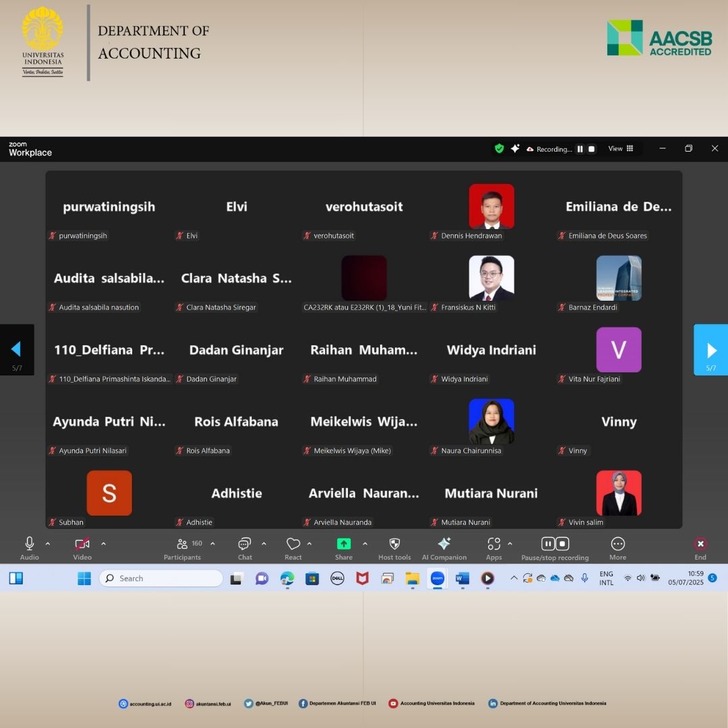Expand the Video options chevron
This screenshot has height=728, width=728.
click(103, 543)
